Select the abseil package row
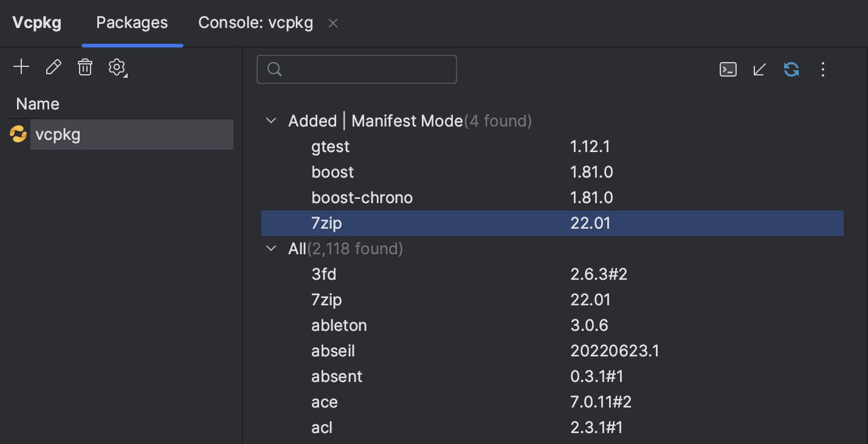Viewport: 868px width, 444px height. tap(553, 351)
